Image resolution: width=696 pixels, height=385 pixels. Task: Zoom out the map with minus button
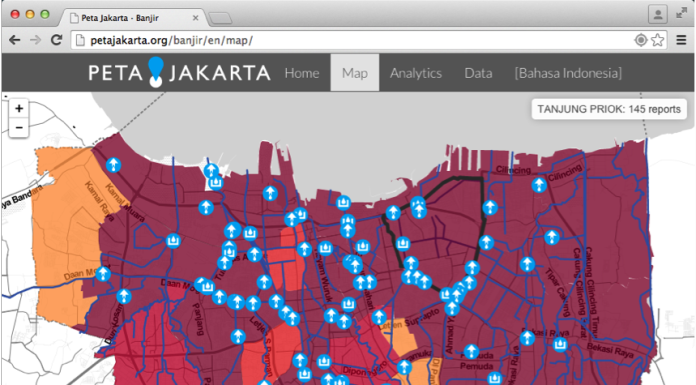(19, 127)
